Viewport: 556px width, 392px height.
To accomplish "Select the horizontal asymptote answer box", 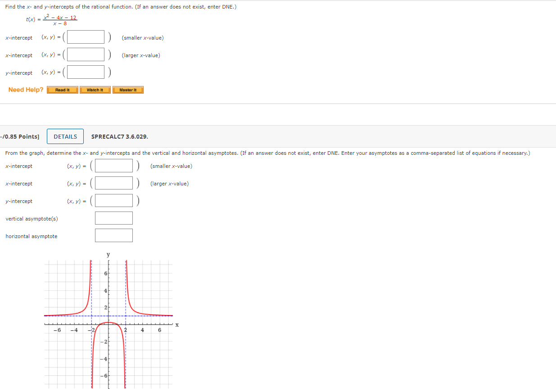I will (x=113, y=235).
